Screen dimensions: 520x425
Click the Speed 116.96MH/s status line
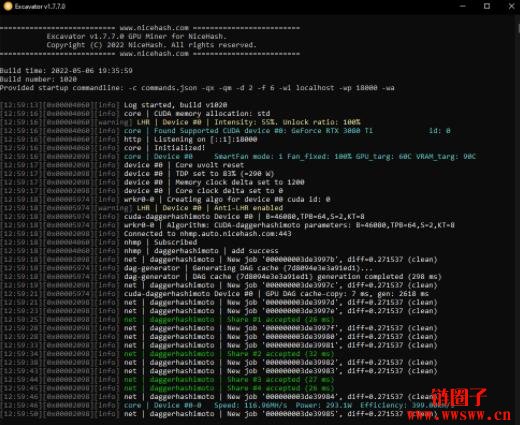(x=228, y=405)
